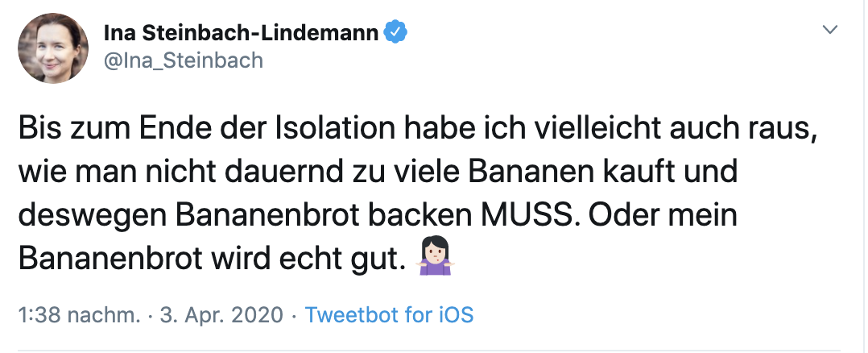Visit the @Ina_Steinbach handle link
Screen dimensions: 868x353
pos(184,60)
